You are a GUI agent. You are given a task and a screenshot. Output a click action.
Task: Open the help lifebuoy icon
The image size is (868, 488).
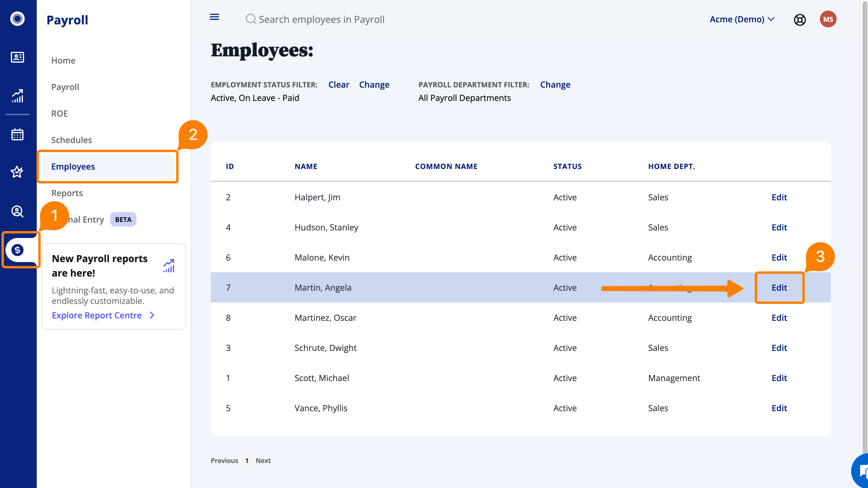tap(800, 20)
